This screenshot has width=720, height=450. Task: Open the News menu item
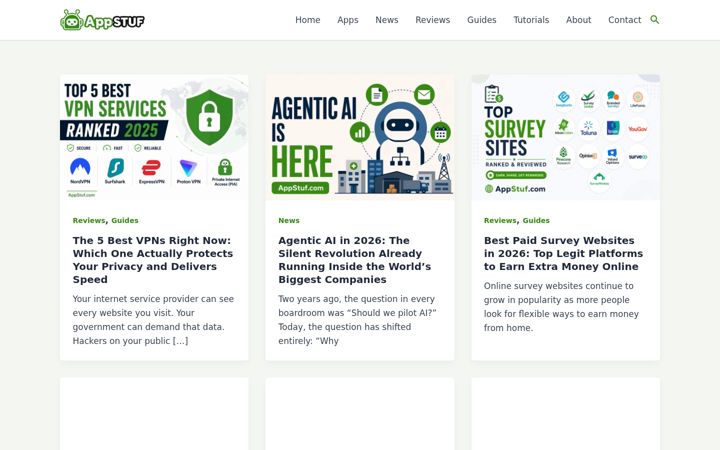point(387,20)
